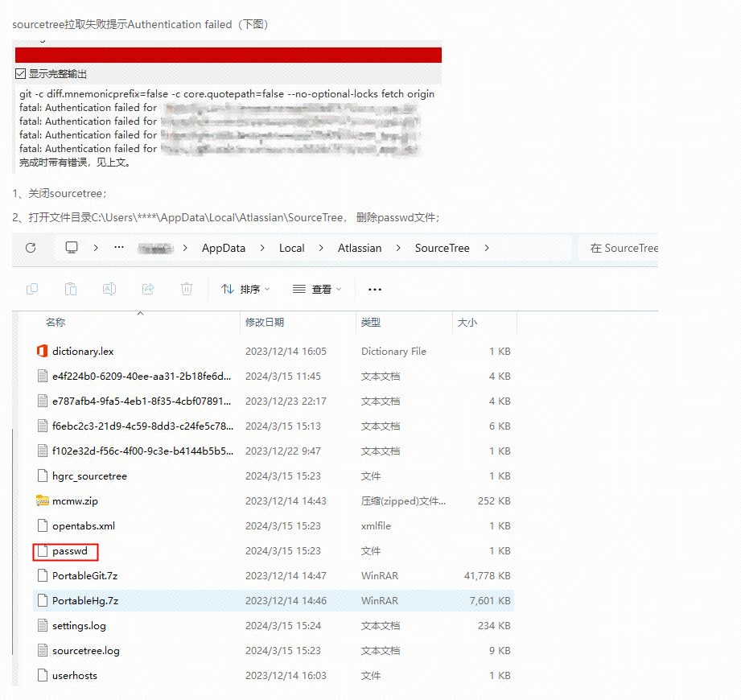Click the Copy toolbar icon
This screenshot has width=741, height=700.
(32, 289)
